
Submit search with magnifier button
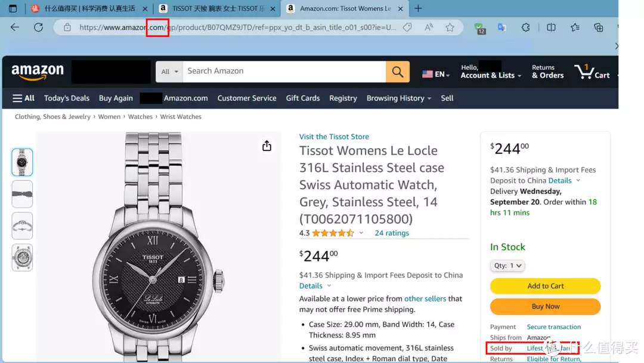397,72
